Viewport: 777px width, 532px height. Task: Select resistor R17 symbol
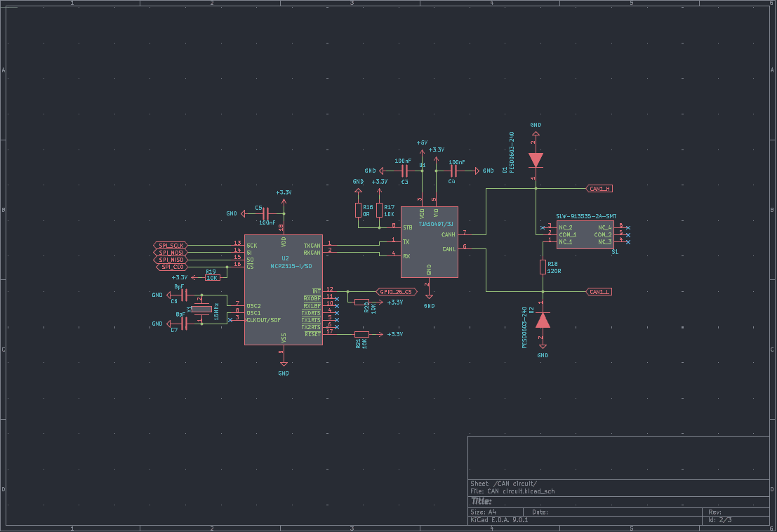tap(379, 210)
